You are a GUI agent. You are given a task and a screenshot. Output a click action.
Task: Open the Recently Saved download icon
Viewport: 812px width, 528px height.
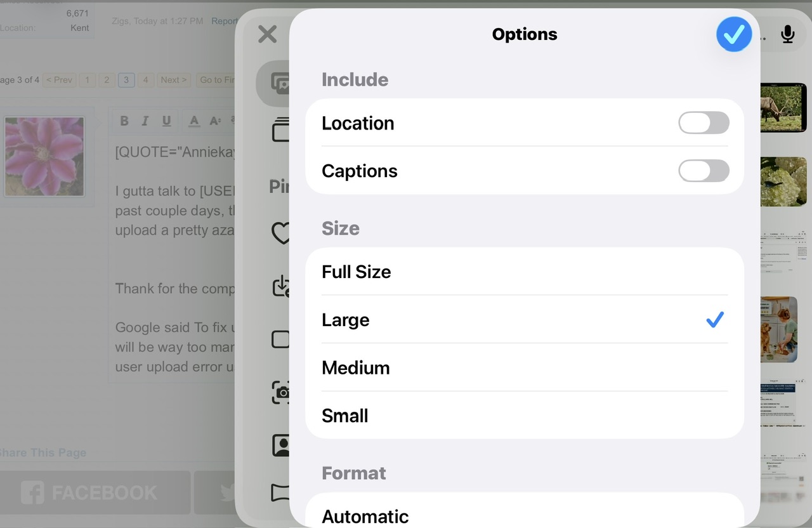(x=280, y=287)
